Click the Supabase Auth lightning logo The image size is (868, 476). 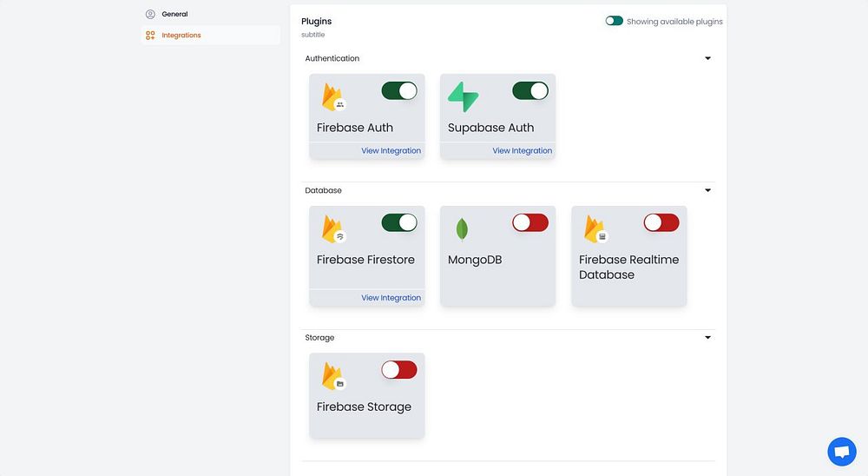pos(463,97)
